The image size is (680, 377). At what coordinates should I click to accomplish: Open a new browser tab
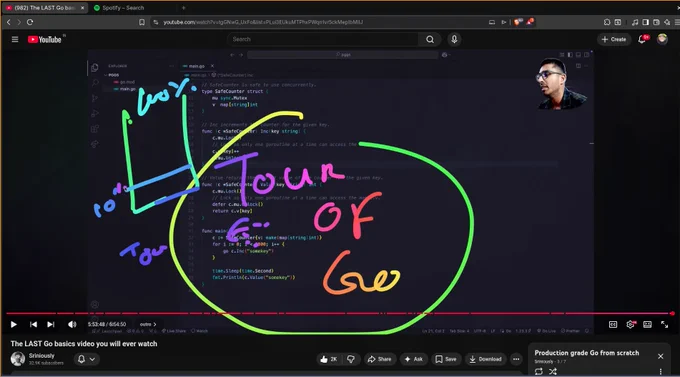(x=183, y=8)
